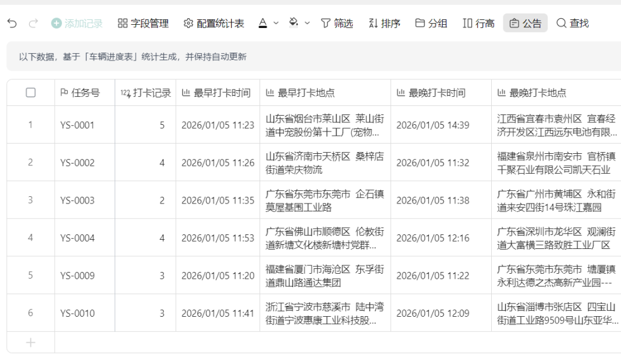Image resolution: width=621 pixels, height=364 pixels.
Task: Toggle the 公告 announcement button
Action: [x=525, y=24]
